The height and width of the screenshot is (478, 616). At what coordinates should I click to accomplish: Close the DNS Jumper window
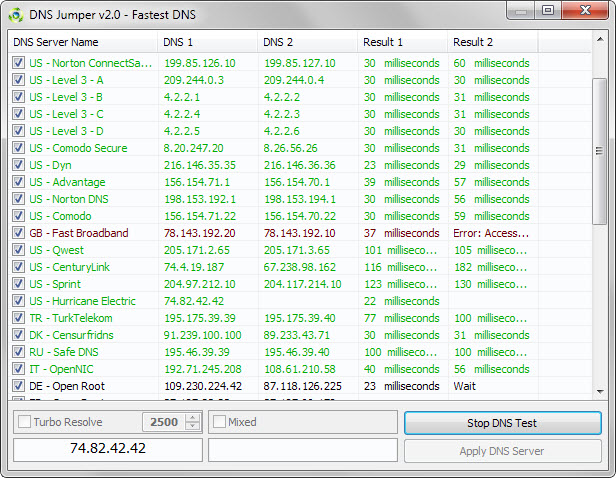point(585,11)
